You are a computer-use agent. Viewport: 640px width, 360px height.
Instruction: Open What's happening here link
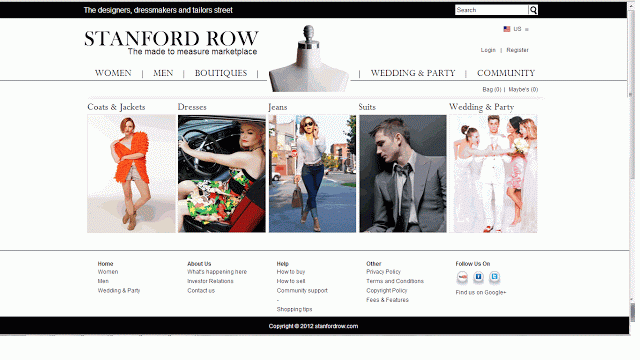click(217, 272)
